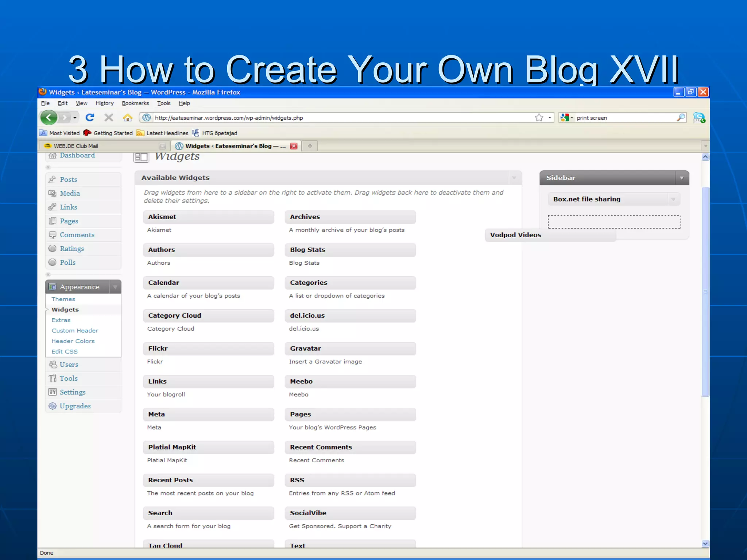Open the Extras submenu link
Image resolution: width=747 pixels, height=560 pixels.
pos(61,320)
